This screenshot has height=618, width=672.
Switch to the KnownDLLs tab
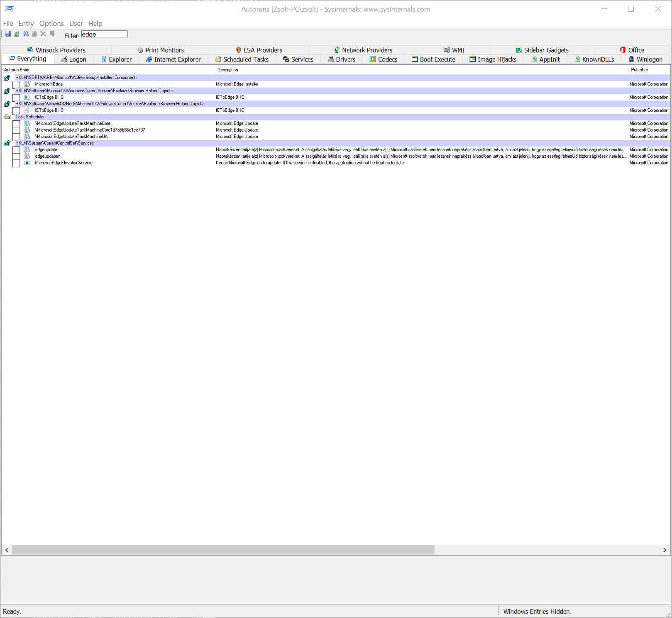594,59
